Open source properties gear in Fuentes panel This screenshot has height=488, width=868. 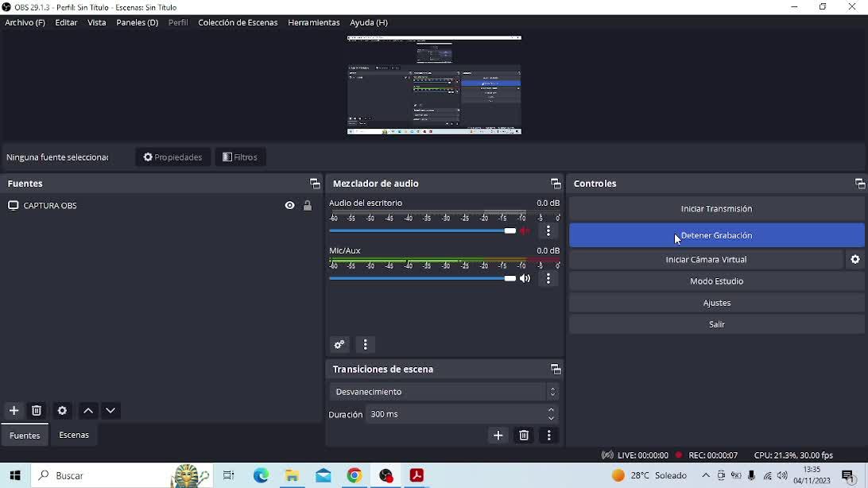coord(62,411)
